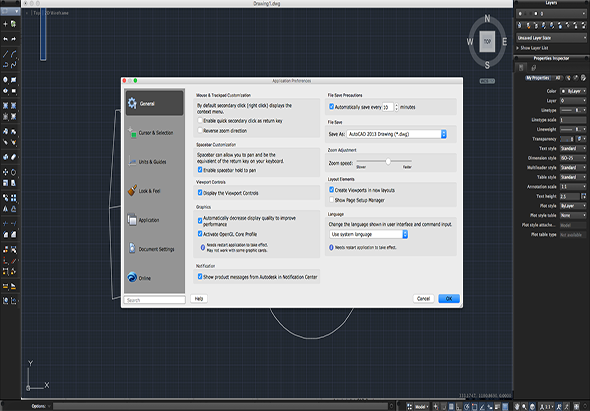Screen dimensions: 590x411
Task: Toggle Automatically decrease display quality checkbox
Action: click(200, 221)
